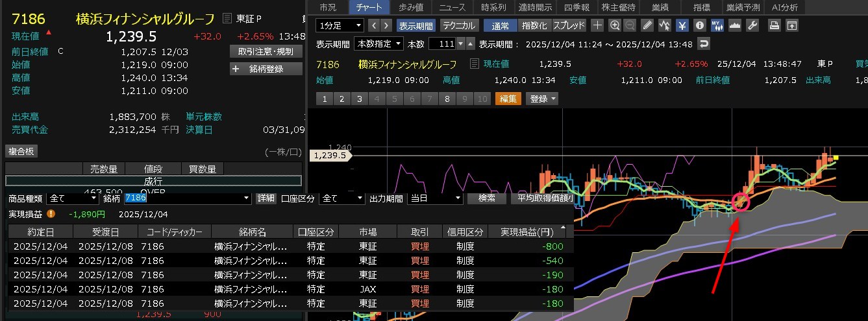
Task: Open the 1分足 timeframe dropdown
Action: (x=340, y=25)
